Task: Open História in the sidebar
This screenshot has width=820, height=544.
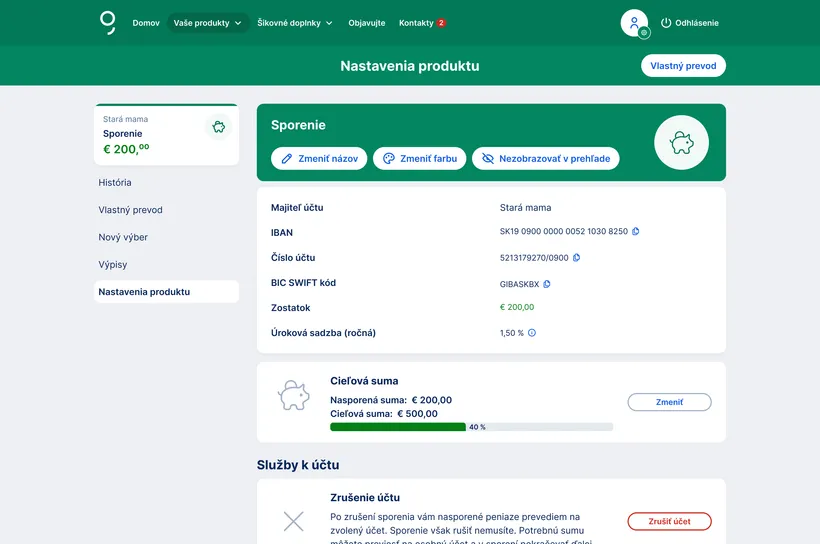Action: (x=115, y=183)
